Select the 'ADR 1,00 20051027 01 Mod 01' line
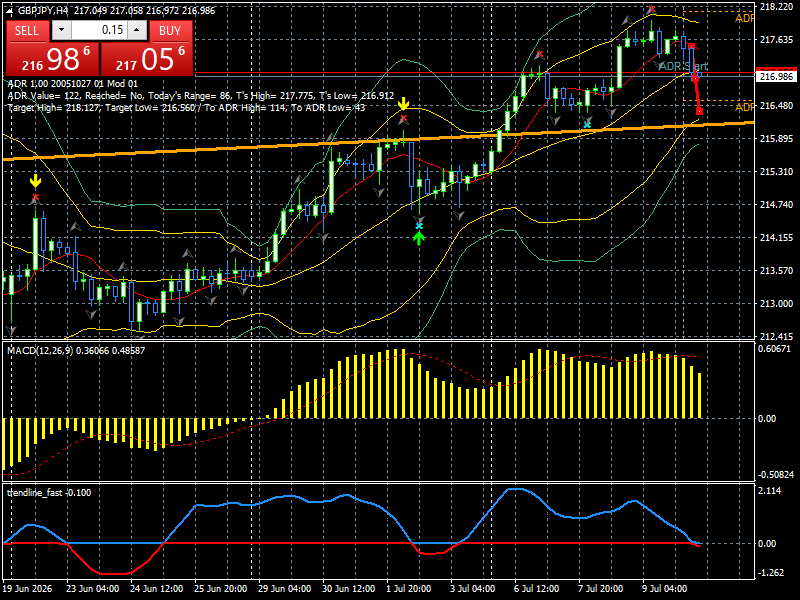800x600 pixels. point(73,84)
